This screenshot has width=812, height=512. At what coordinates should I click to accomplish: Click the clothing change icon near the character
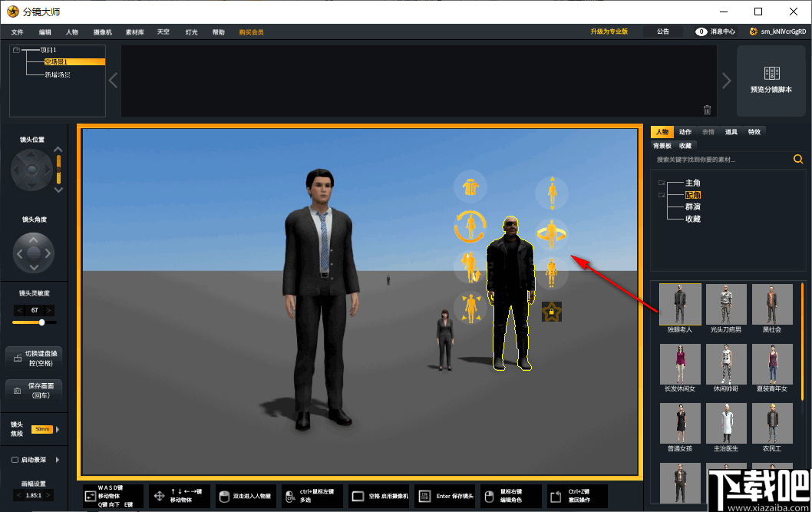tap(470, 187)
